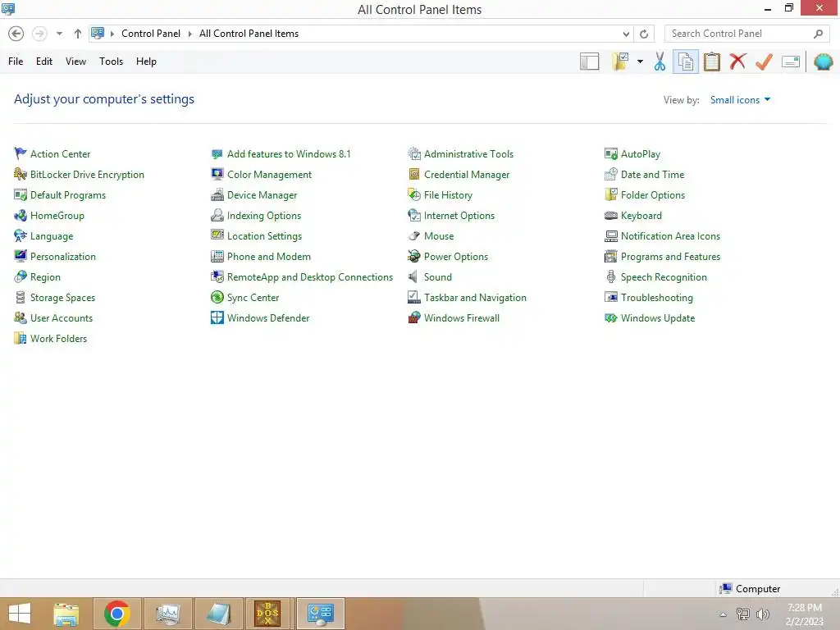
Task: Click the Windows Defender icon
Action: coord(217,318)
